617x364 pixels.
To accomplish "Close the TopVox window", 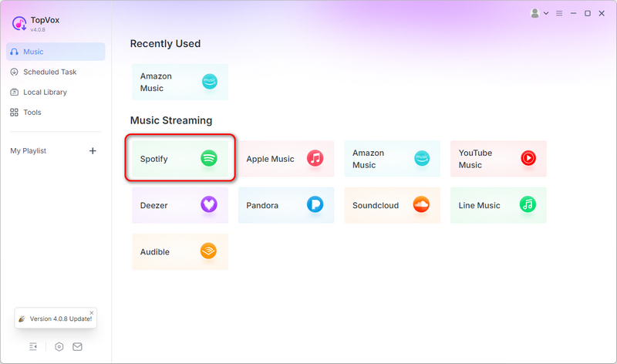I will (x=602, y=13).
